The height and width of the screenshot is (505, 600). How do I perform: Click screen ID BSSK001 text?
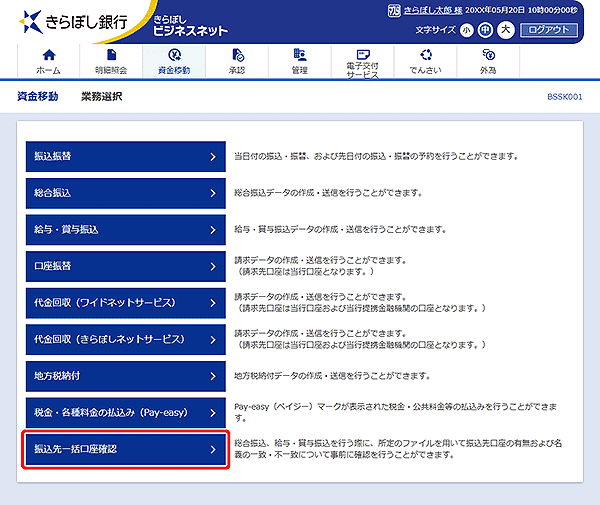coord(564,97)
